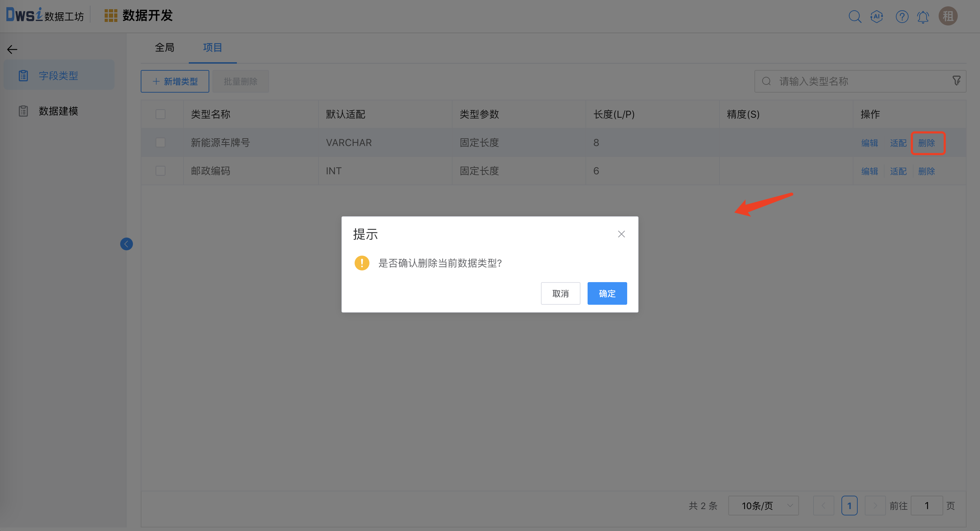The width and height of the screenshot is (980, 531).
Task: Open the AI assistant icon
Action: [x=876, y=16]
